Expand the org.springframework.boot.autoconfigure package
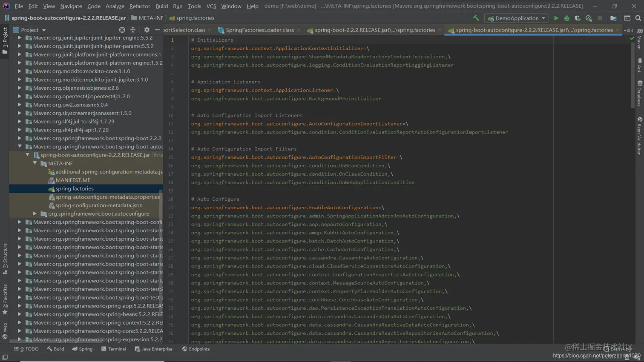 [x=35, y=214]
